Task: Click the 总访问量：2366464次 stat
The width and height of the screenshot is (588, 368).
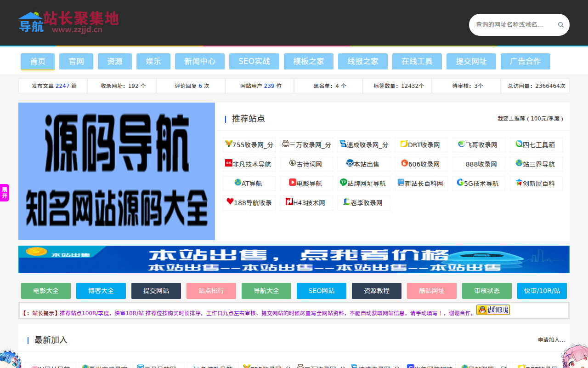Action: (535, 86)
